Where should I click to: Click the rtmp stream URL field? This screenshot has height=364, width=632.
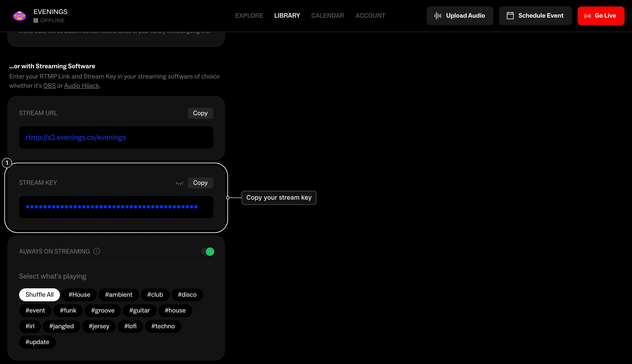(x=116, y=137)
